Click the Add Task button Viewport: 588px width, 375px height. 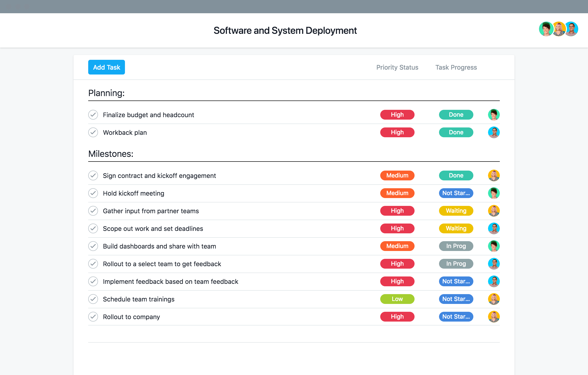[x=106, y=67]
